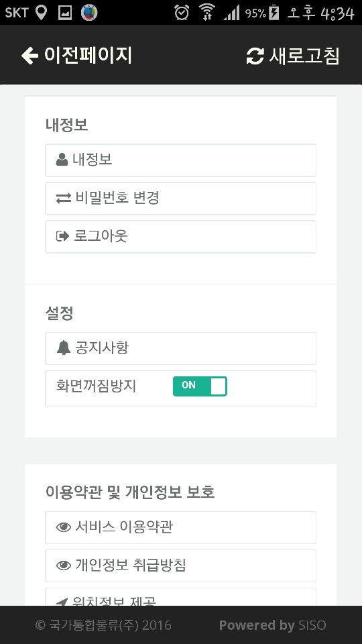Viewport: 362px width, 644px height.
Task: Tap the logout exit icon
Action: click(62, 237)
